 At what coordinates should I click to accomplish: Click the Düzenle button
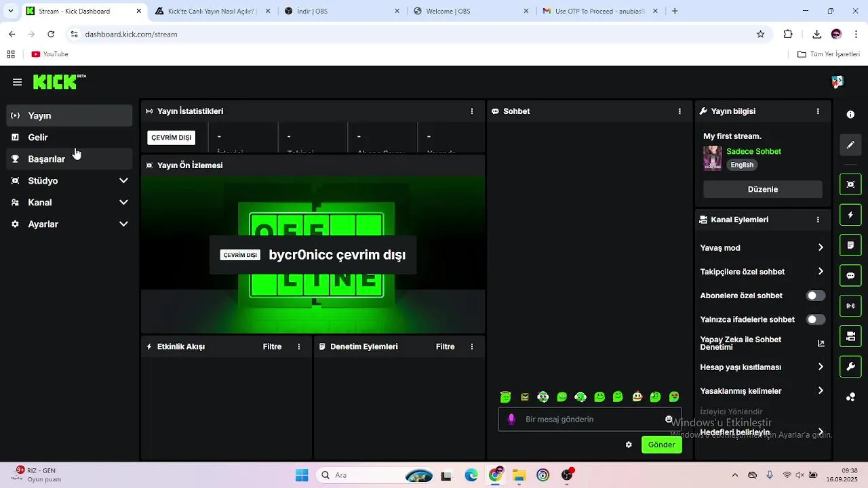[x=763, y=189]
